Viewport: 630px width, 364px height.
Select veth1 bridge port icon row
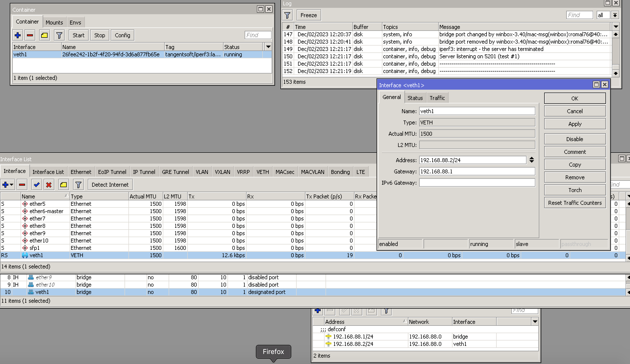coord(31,292)
